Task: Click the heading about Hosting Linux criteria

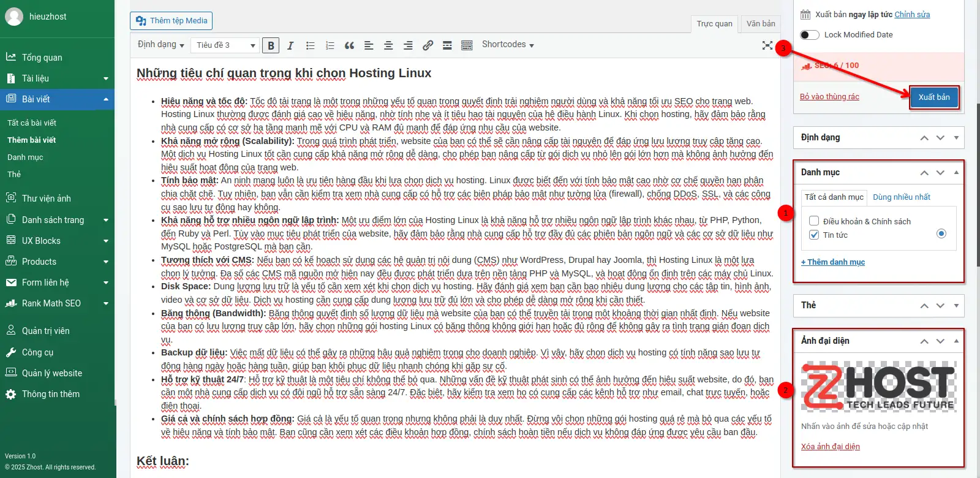Action: [284, 74]
